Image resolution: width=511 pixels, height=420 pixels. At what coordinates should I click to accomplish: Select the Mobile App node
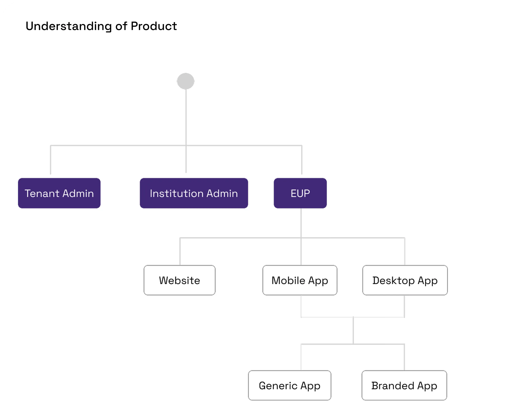tap(300, 280)
